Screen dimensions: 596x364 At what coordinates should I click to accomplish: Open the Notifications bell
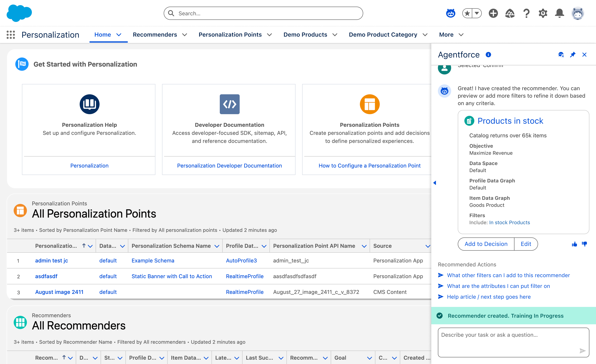[x=560, y=13]
